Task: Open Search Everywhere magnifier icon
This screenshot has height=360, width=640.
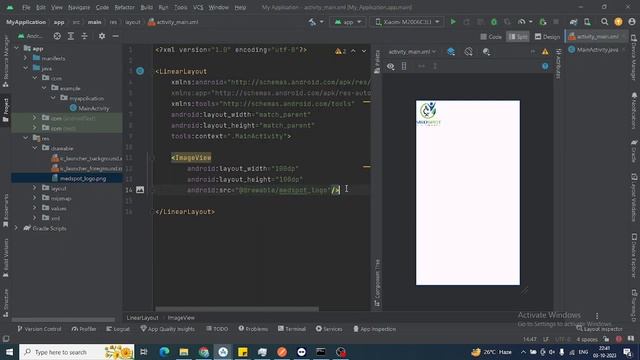Action: [604, 22]
